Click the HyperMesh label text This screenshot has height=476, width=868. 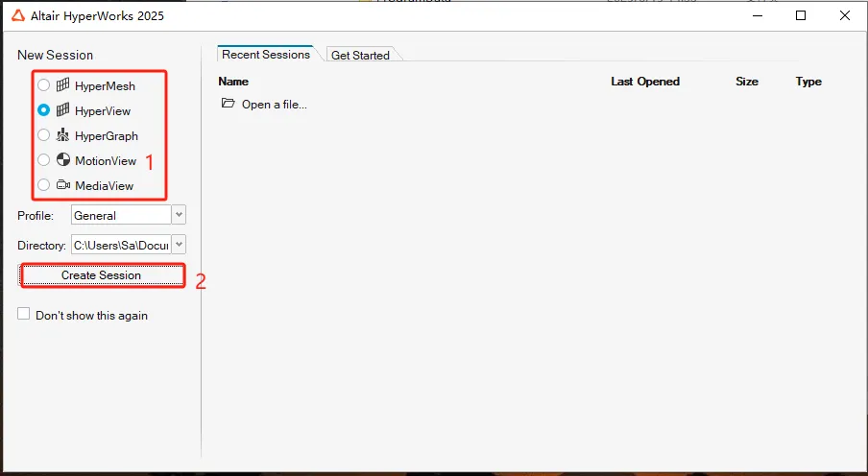[x=105, y=86]
